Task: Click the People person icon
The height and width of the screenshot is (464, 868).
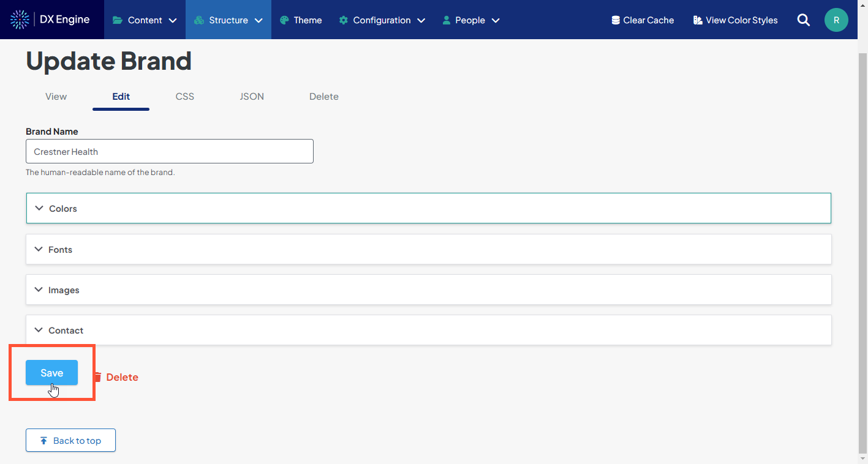Action: (447, 20)
